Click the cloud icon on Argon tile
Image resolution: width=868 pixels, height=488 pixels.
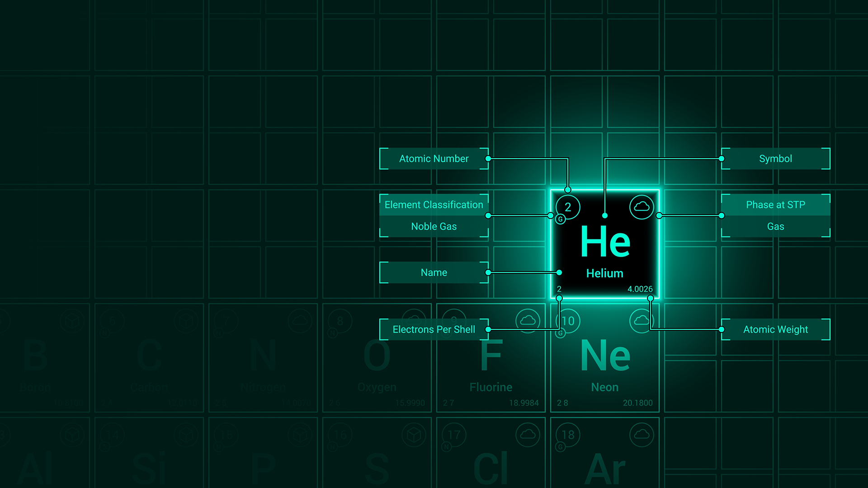click(x=642, y=435)
